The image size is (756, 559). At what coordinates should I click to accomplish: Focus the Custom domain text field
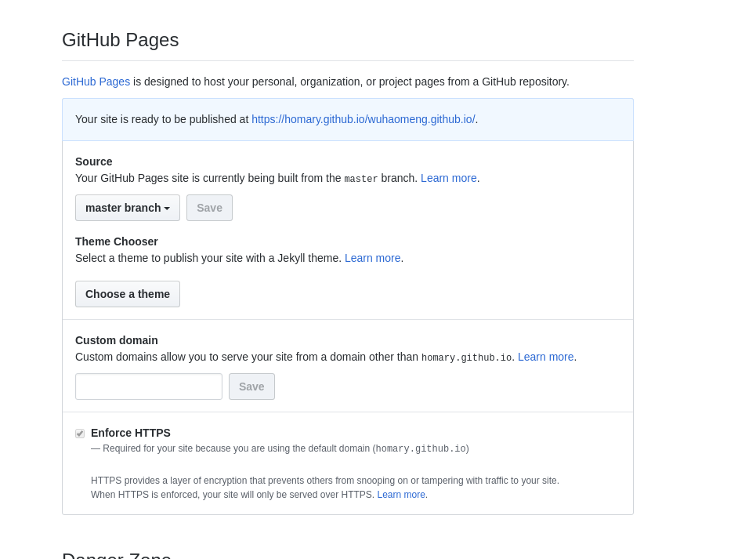point(149,387)
